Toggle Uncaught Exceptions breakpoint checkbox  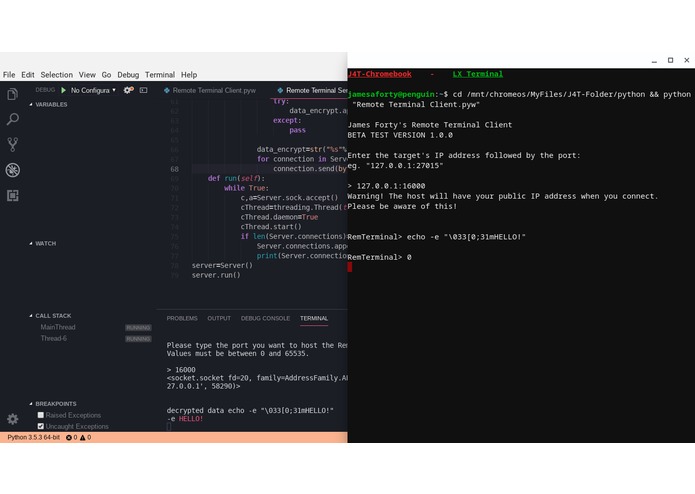tap(41, 426)
